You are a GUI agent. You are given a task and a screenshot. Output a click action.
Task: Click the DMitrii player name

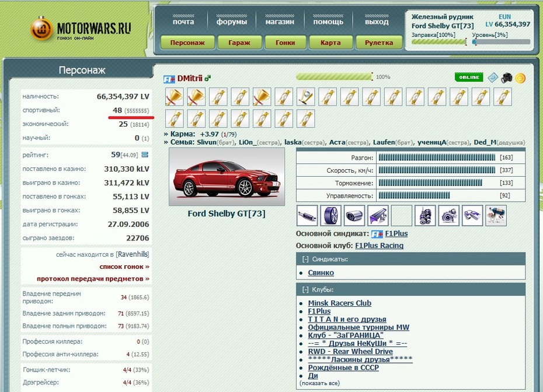click(190, 79)
